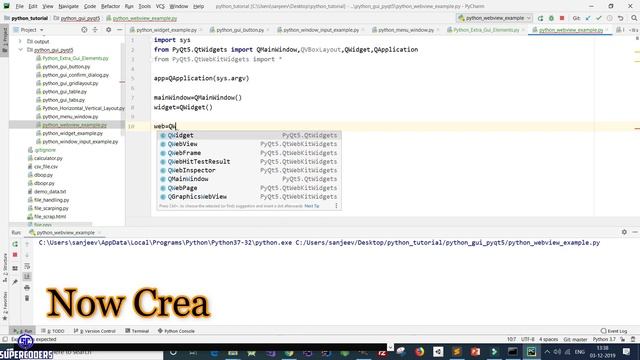Image resolution: width=640 pixels, height=360 pixels.
Task: Switch to python_widget_example.py tab
Action: (166, 30)
